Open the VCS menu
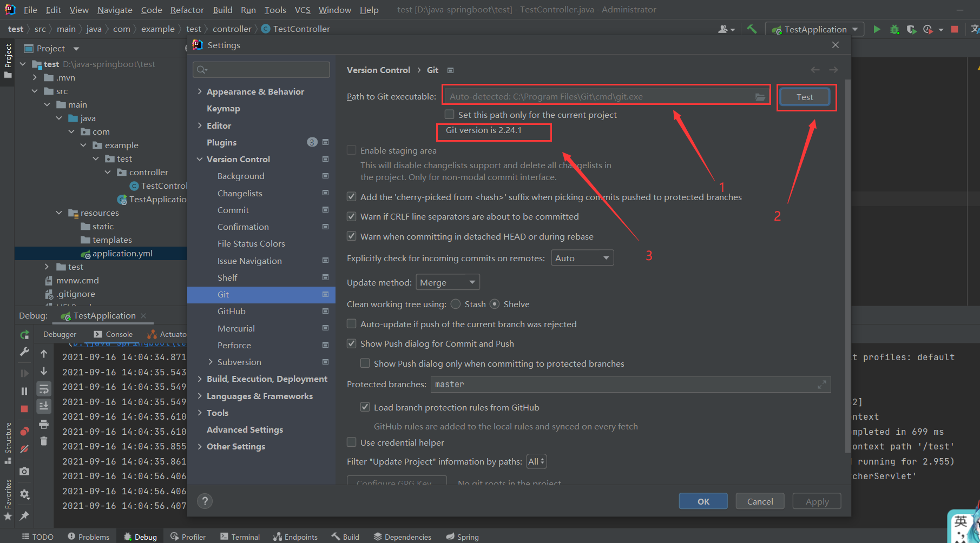This screenshot has width=980, height=543. pyautogui.click(x=302, y=10)
